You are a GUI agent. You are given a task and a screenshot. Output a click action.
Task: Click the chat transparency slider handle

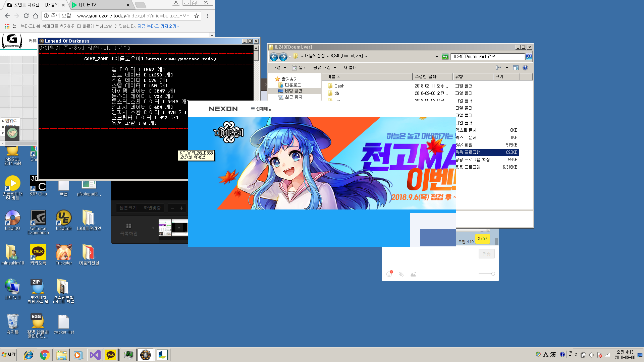[x=493, y=274]
